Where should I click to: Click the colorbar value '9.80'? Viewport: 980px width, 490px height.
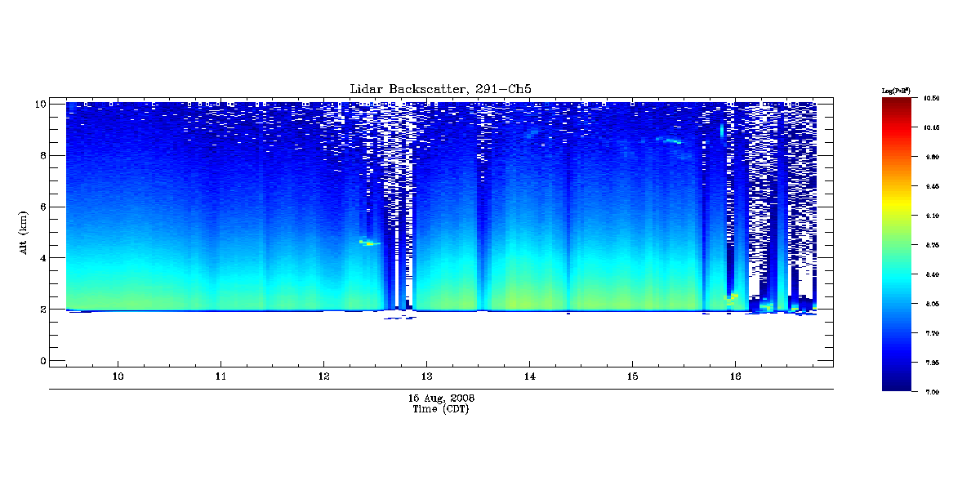(932, 157)
